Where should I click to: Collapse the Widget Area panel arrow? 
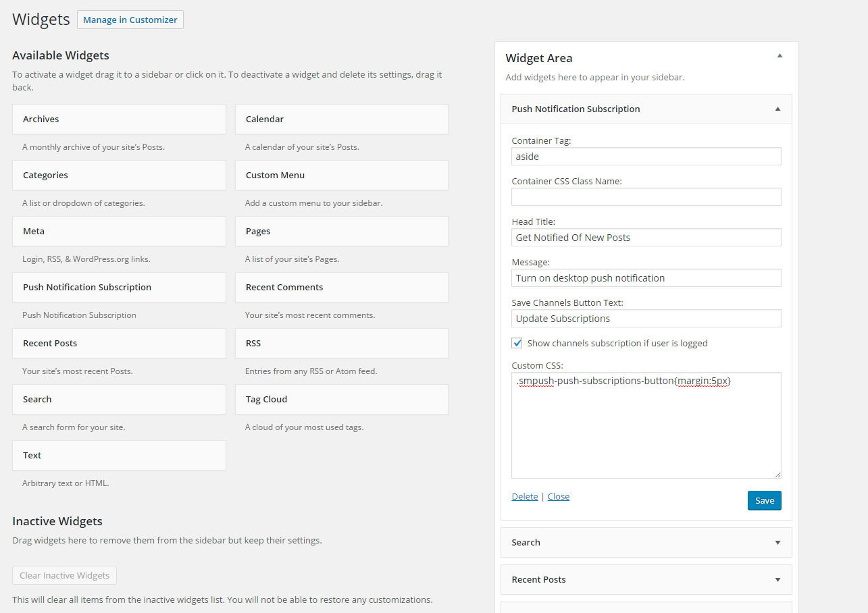[780, 56]
